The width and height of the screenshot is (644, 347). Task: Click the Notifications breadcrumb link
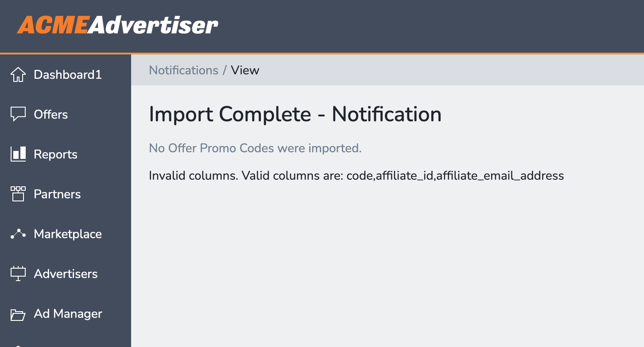(x=183, y=70)
